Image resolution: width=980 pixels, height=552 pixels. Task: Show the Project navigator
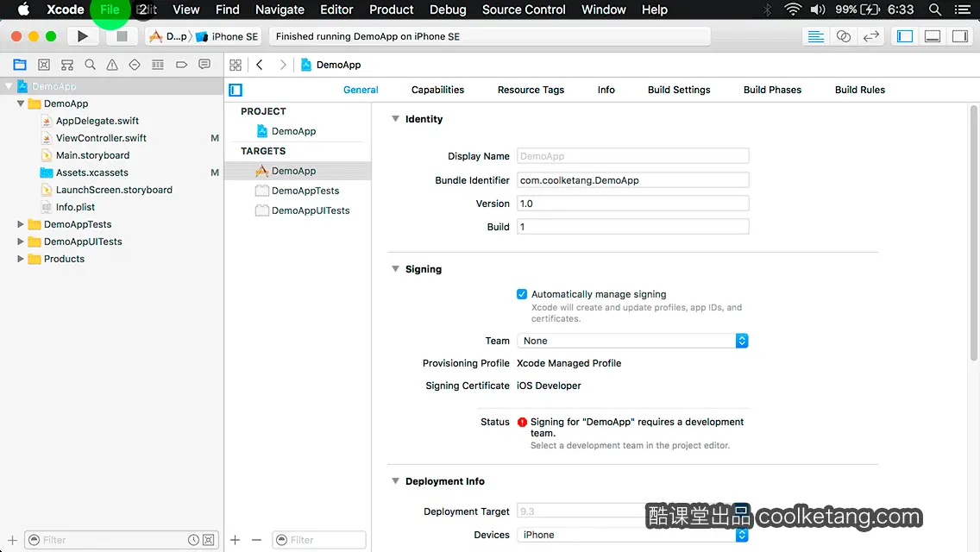[x=20, y=65]
